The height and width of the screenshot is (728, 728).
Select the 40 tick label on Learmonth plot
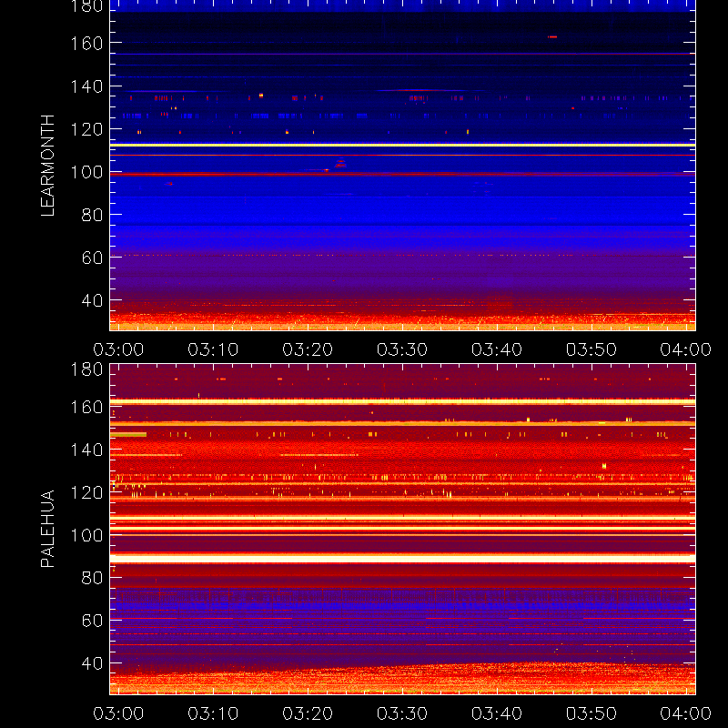(92, 301)
